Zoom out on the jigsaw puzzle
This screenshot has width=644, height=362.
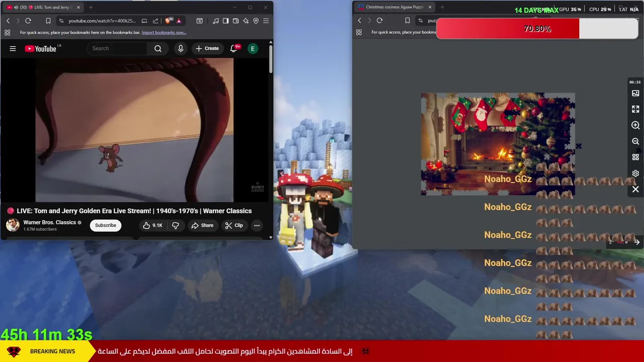635,141
